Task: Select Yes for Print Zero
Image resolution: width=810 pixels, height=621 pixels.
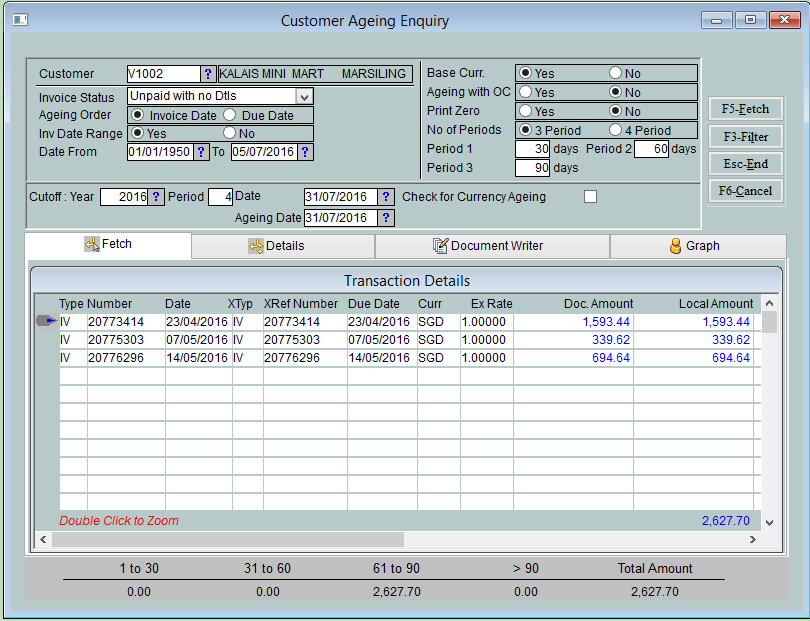Action: coord(524,111)
